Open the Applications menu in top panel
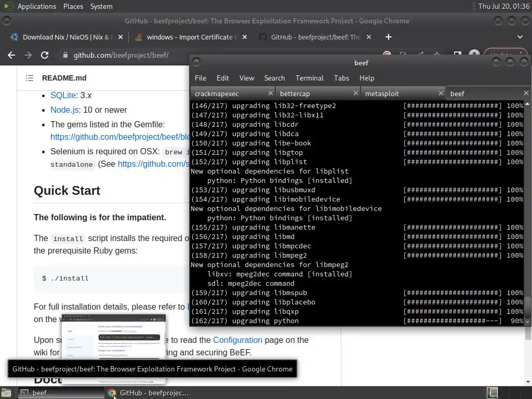Screen dimensions: 532x399 (37, 6)
